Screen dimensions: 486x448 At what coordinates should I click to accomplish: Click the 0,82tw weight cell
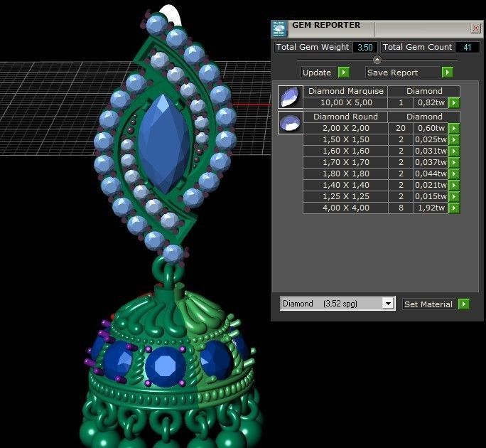click(431, 102)
